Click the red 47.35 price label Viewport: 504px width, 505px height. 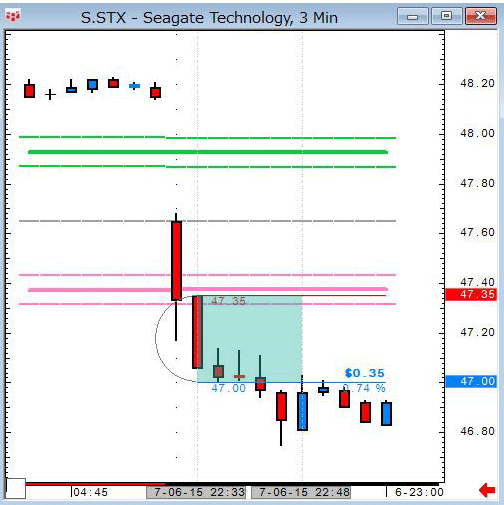[471, 295]
